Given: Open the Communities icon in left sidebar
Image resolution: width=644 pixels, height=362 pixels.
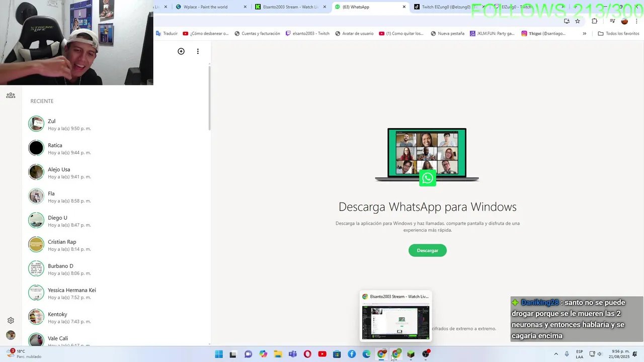Looking at the screenshot, I should (x=11, y=96).
